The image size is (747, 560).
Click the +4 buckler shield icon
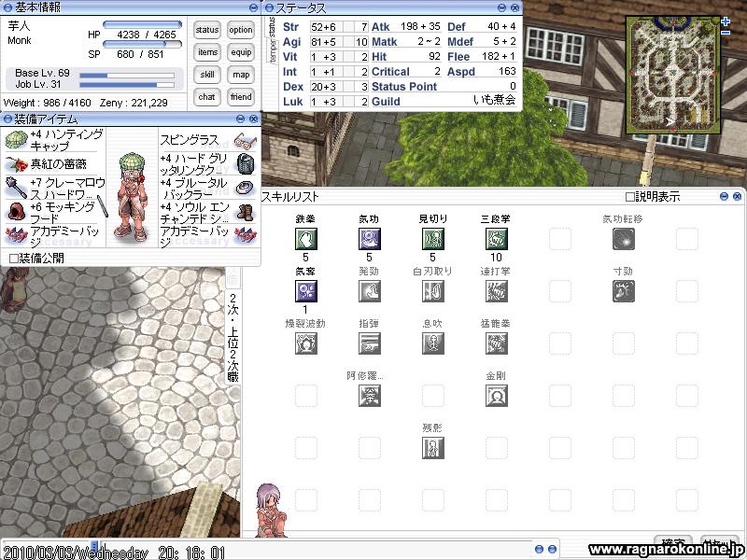pyautogui.click(x=246, y=188)
